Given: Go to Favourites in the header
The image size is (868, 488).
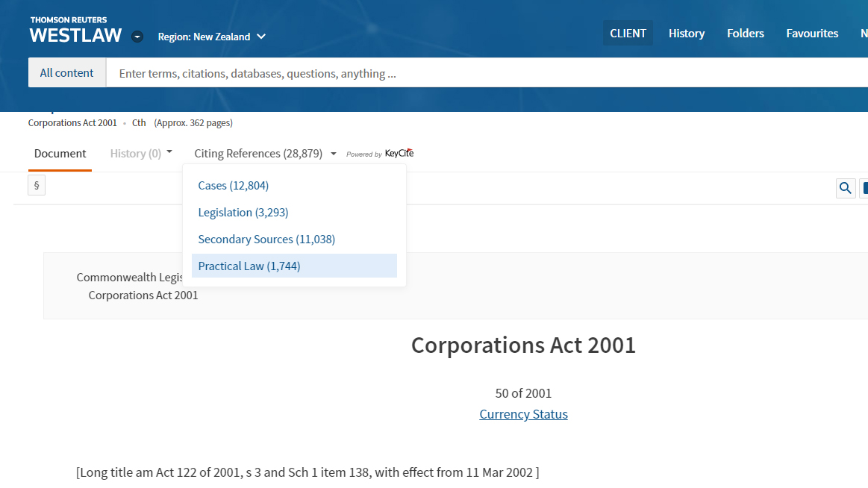Looking at the screenshot, I should [812, 33].
